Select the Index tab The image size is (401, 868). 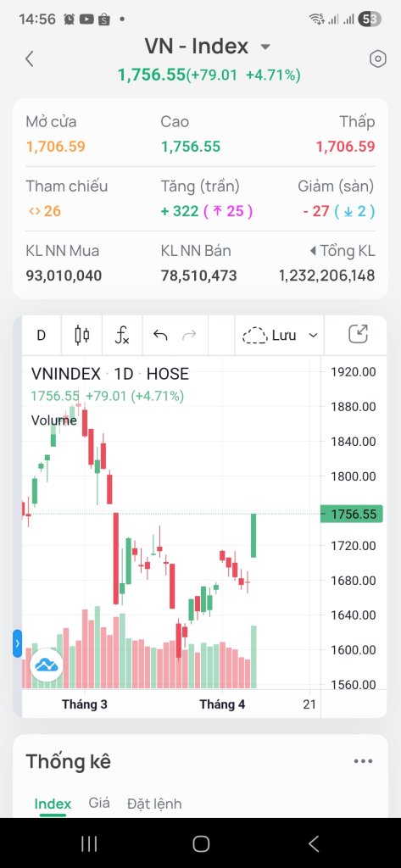[53, 804]
